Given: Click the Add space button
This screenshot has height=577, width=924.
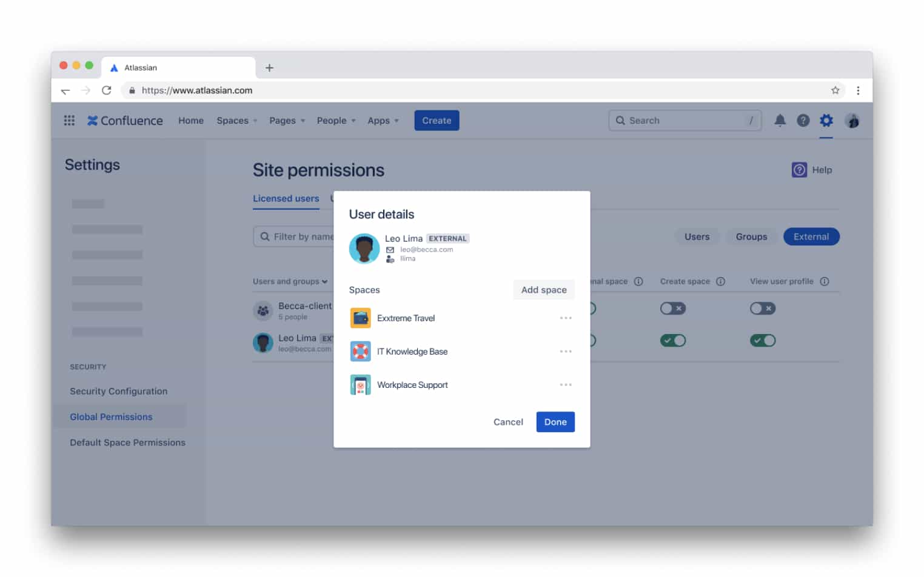Looking at the screenshot, I should (x=543, y=290).
